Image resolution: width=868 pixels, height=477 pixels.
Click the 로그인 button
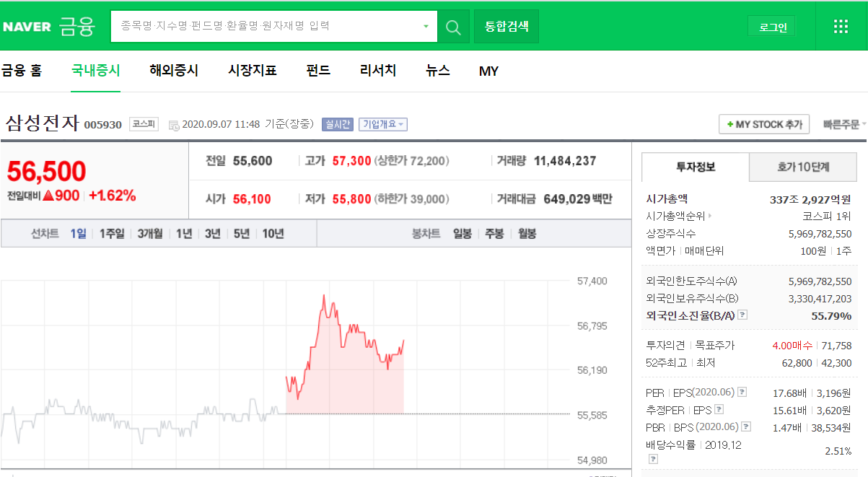click(x=773, y=27)
